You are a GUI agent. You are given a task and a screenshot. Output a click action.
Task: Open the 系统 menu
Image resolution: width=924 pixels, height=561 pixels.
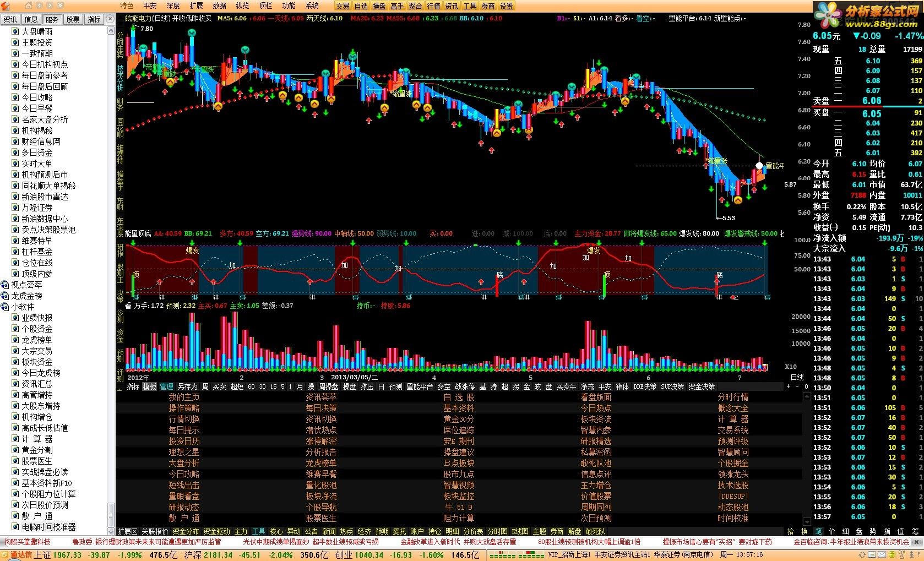(312, 6)
